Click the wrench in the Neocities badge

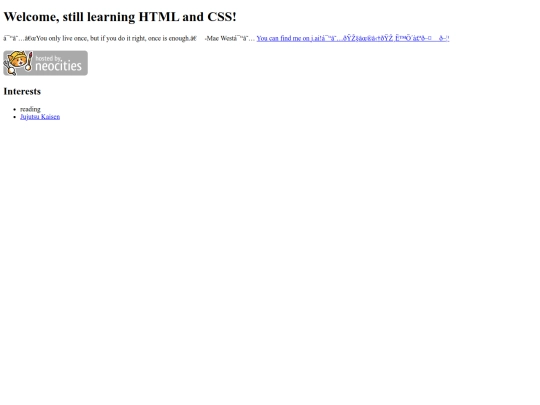click(x=10, y=68)
